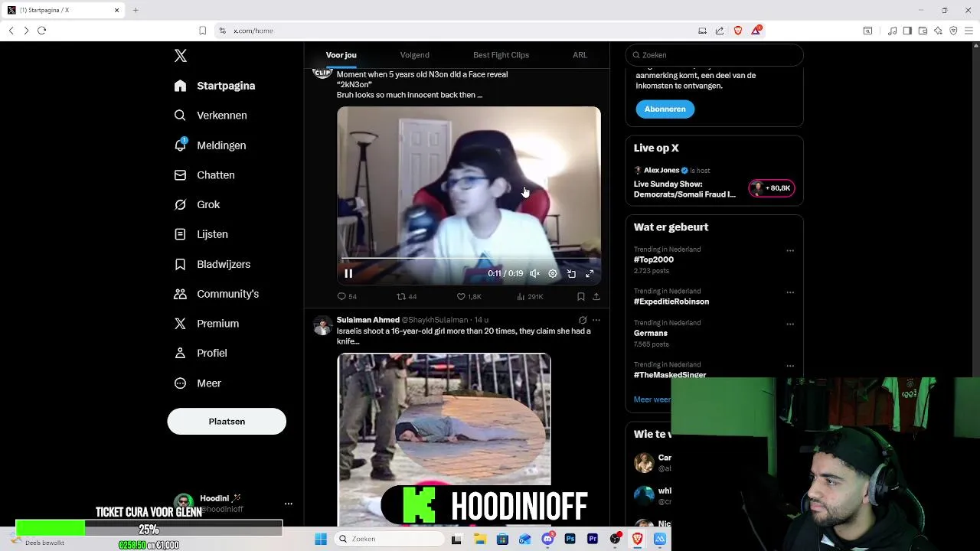980x551 pixels.
Task: Unmute the video with the speaker icon
Action: [x=534, y=273]
